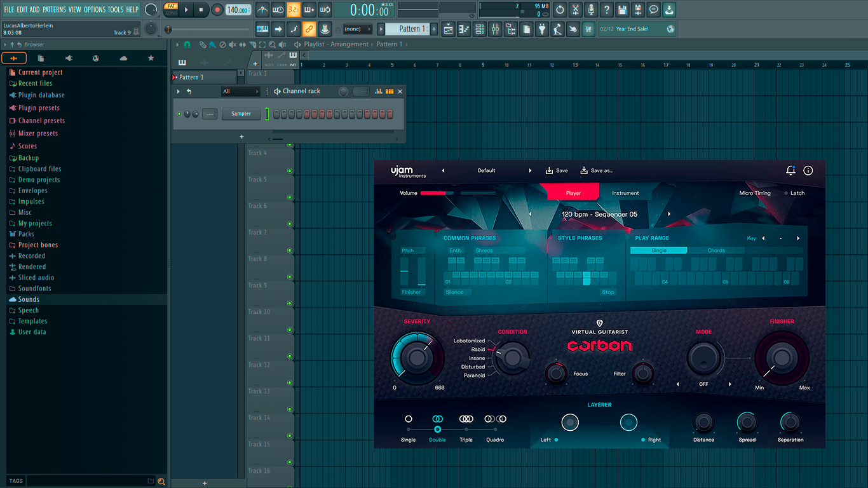This screenshot has width=868, height=488.
Task: Click the Sampler channel button
Action: 241,114
